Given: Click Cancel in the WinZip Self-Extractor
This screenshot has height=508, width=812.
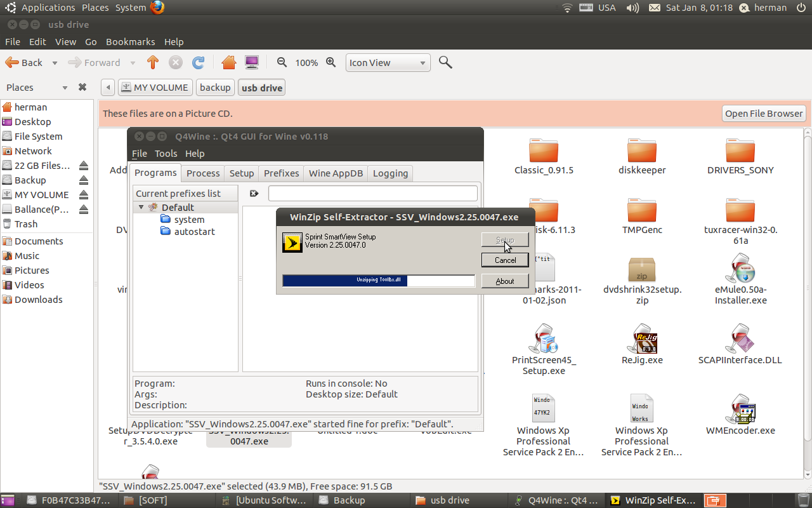Looking at the screenshot, I should (x=505, y=260).
